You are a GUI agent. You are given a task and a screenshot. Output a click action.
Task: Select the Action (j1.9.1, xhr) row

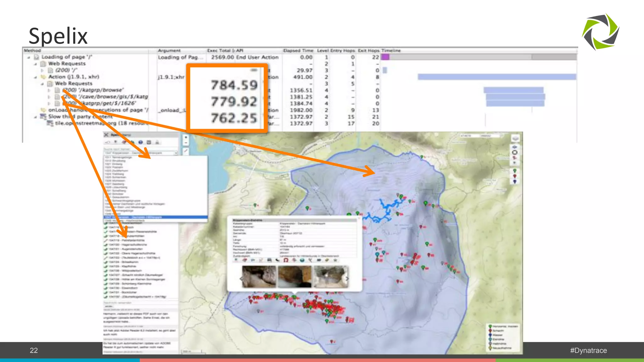coord(74,77)
